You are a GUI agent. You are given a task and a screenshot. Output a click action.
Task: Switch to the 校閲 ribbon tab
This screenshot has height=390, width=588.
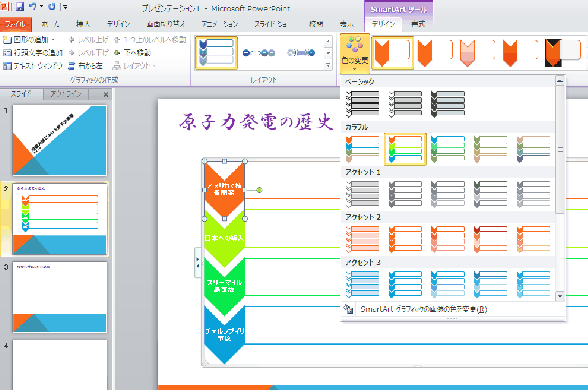(x=316, y=24)
